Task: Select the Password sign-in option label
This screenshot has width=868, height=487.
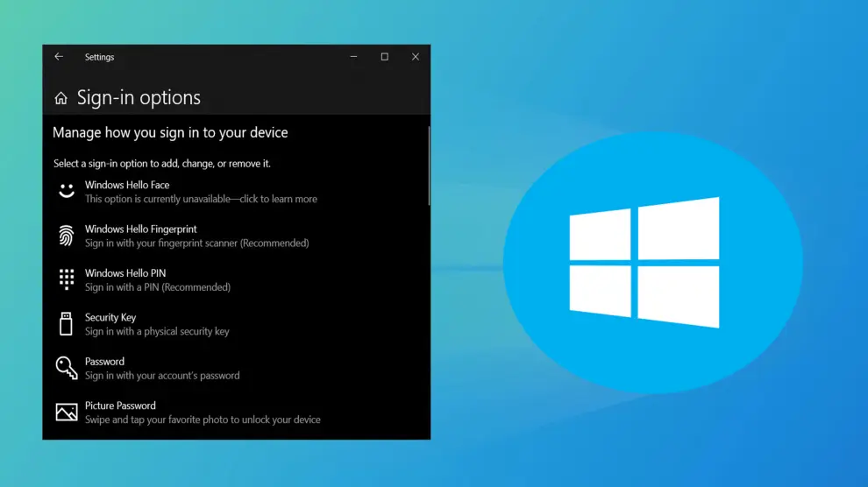Action: coord(104,362)
